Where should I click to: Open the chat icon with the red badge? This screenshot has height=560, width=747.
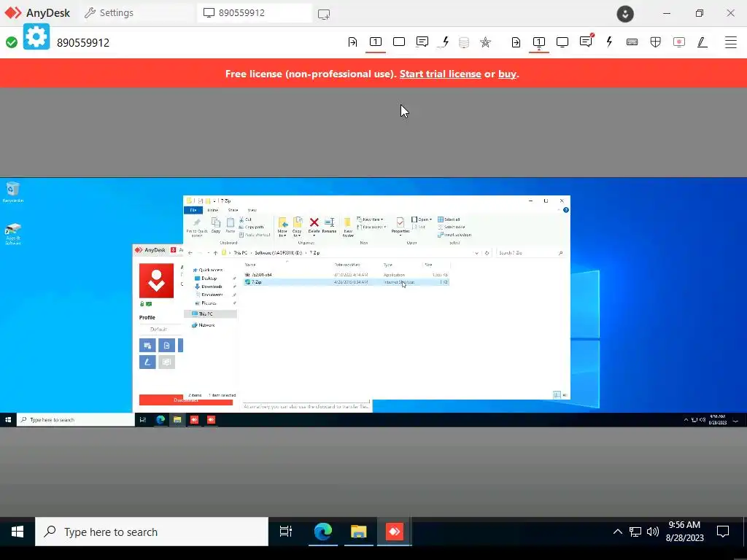586,42
